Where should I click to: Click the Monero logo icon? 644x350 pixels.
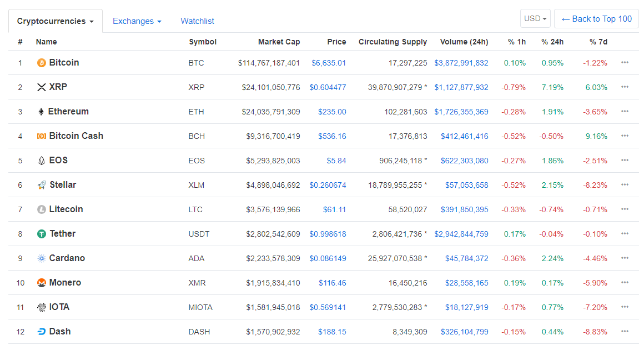pos(41,283)
